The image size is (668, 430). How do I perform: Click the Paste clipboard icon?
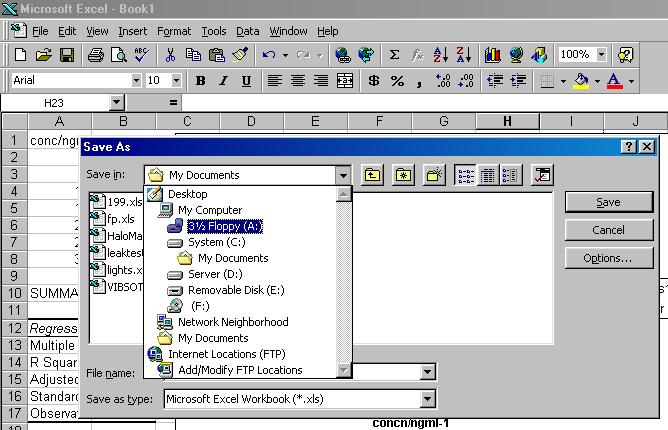pos(216,55)
